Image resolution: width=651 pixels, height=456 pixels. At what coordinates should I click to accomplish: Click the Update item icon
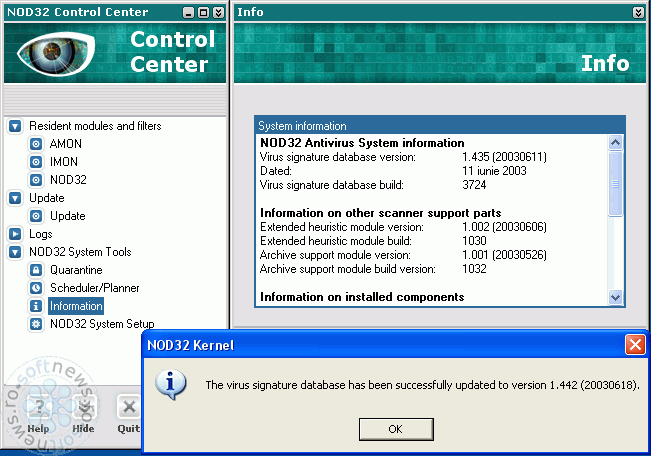click(36, 216)
